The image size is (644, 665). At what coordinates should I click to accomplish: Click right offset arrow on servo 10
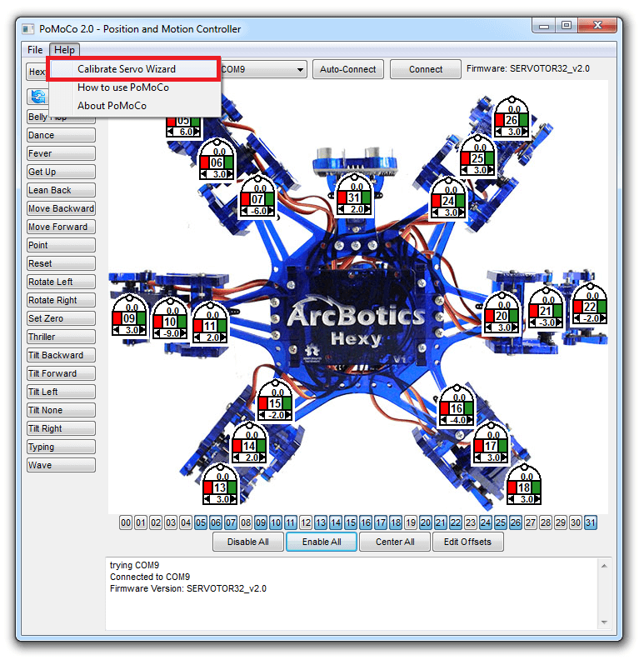pos(183,333)
